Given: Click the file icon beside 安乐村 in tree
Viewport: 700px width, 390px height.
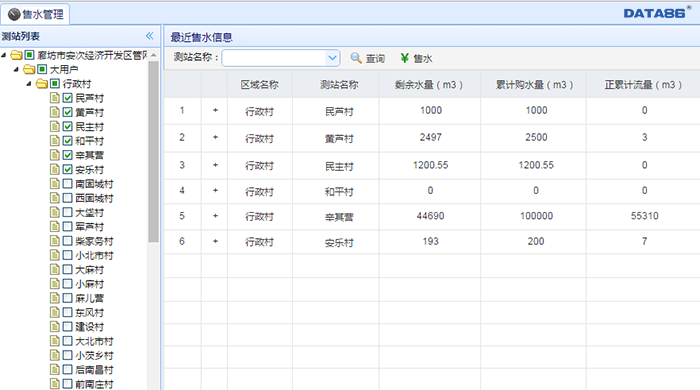Looking at the screenshot, I should coord(54,169).
